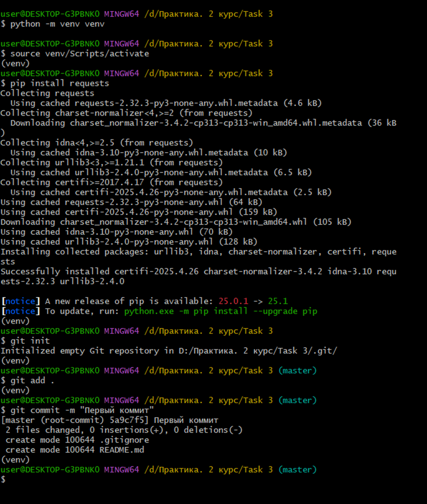The image size is (427, 504).
Task: Click the "python -m venv venv" command line
Action: [57, 24]
